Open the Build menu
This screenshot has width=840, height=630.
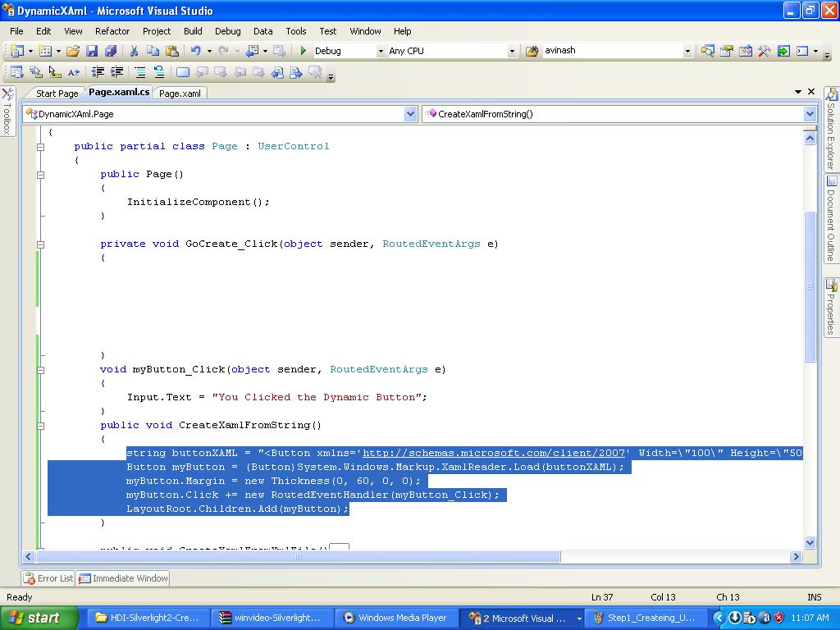tap(193, 31)
